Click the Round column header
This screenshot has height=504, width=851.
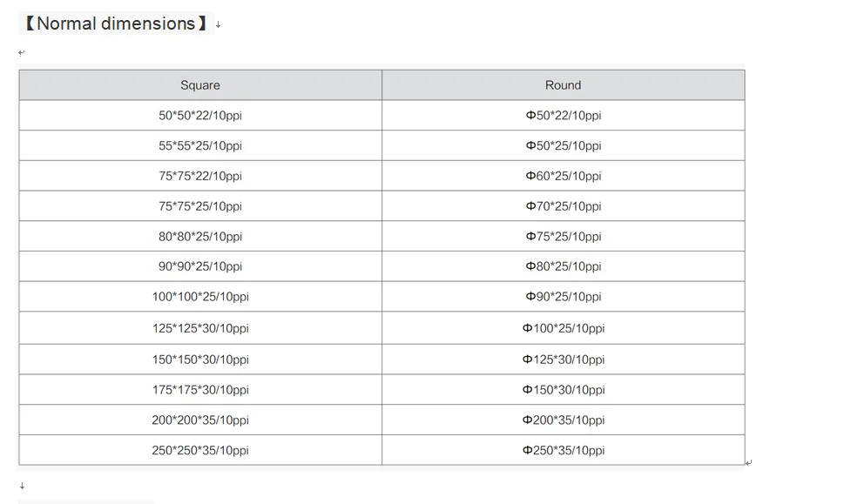[563, 85]
